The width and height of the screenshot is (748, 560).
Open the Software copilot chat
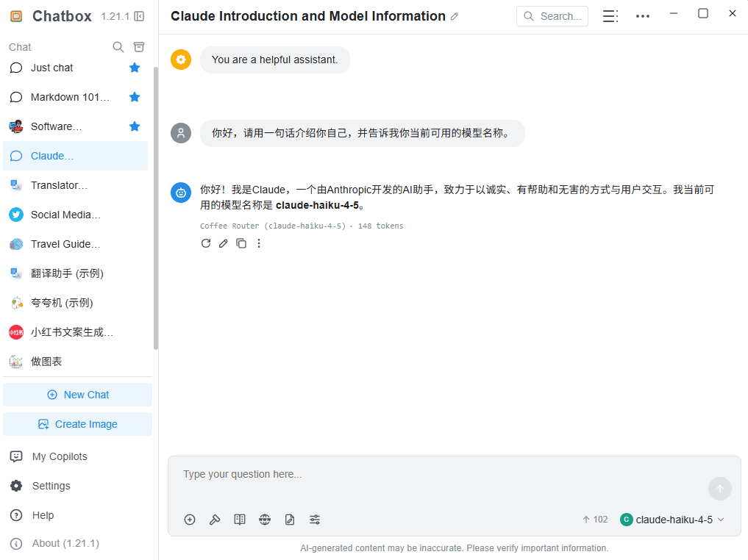tap(75, 126)
